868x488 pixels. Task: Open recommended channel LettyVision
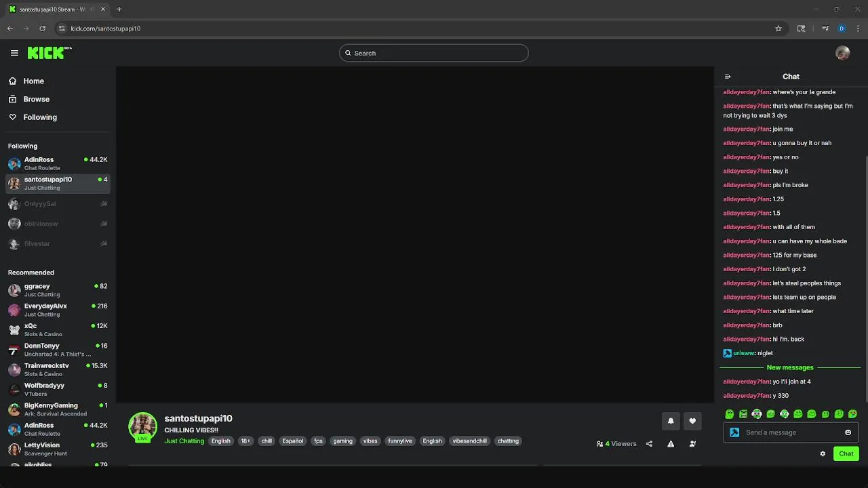click(58, 449)
